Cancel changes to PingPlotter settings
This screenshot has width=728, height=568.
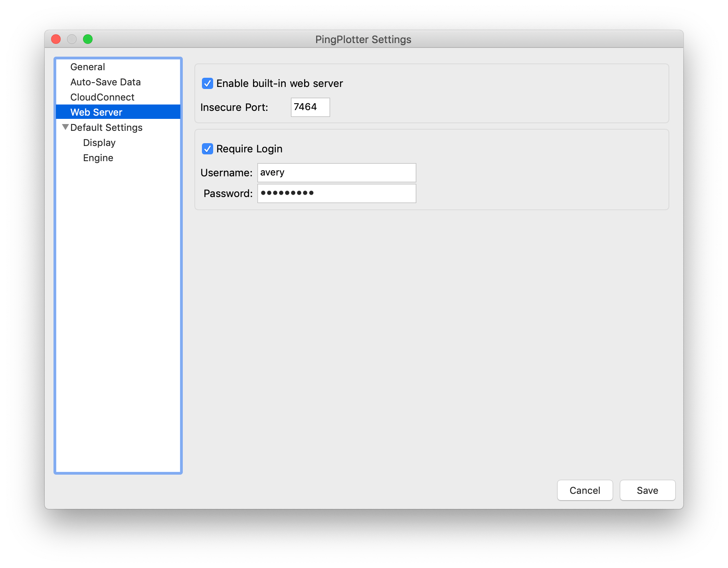pos(585,490)
